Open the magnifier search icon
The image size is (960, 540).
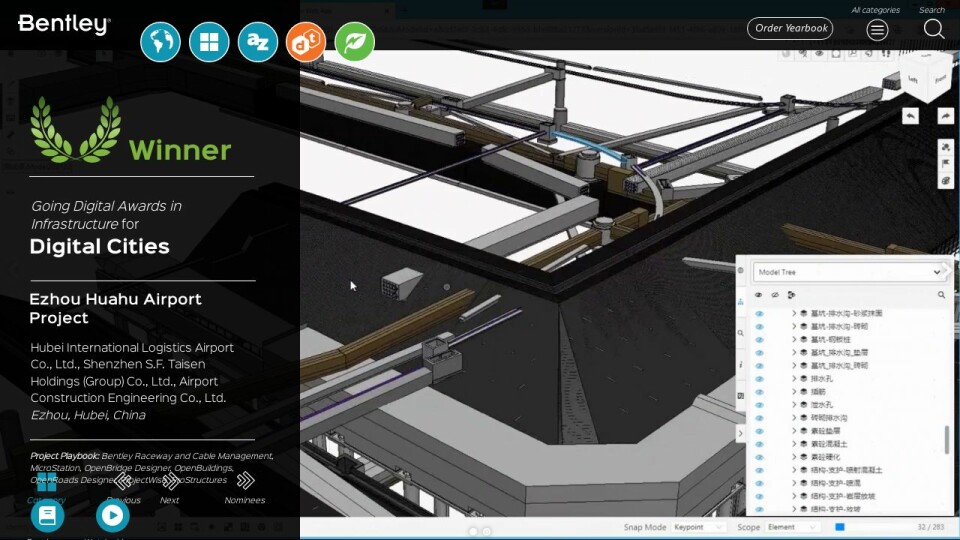tap(934, 29)
